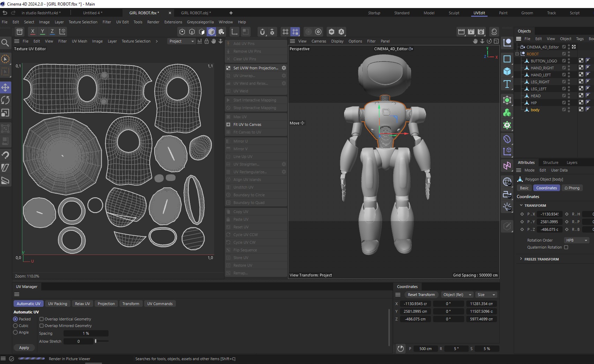Open the Project dropdown in UV editor
The width and height of the screenshot is (594, 364).
[181, 41]
